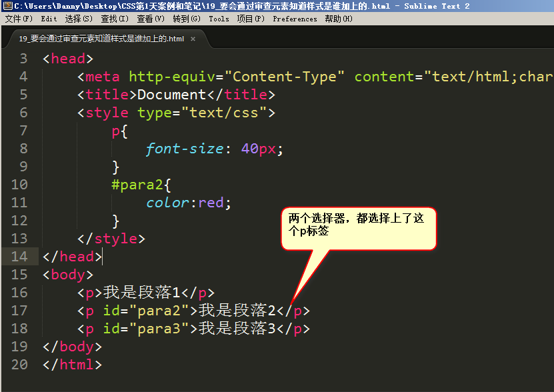
Task: Click the meta tag name on line 4
Action: tap(103, 77)
